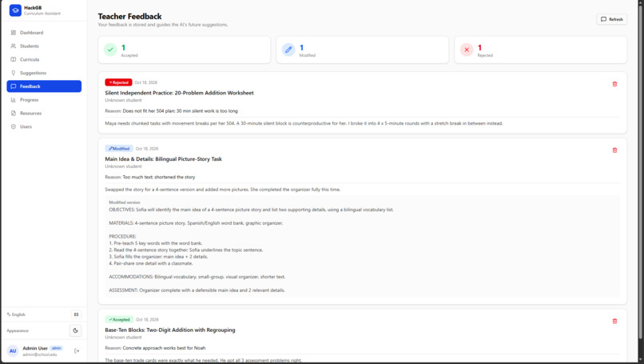Click the Users shield icon

coord(13,126)
